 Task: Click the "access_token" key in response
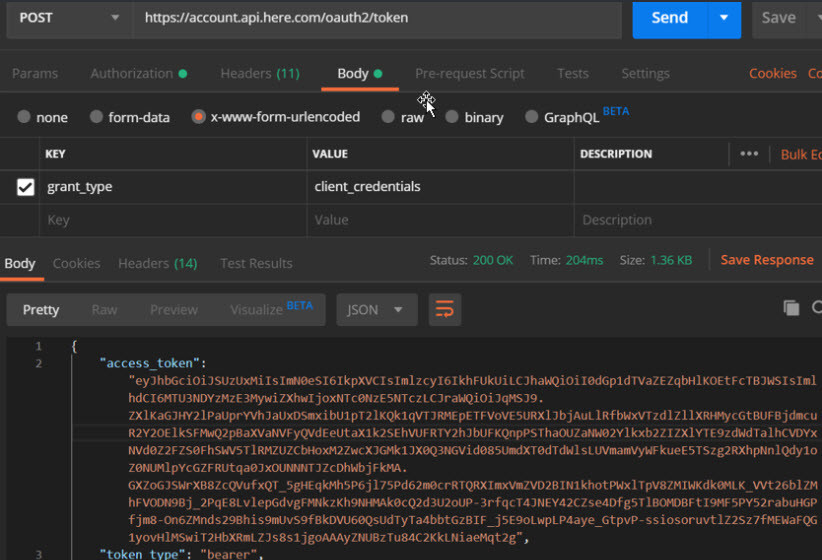tap(149, 363)
